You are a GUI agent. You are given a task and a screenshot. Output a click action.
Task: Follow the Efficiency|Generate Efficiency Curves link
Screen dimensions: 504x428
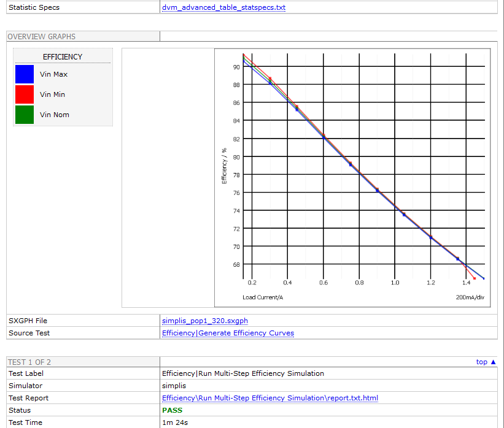pyautogui.click(x=228, y=333)
